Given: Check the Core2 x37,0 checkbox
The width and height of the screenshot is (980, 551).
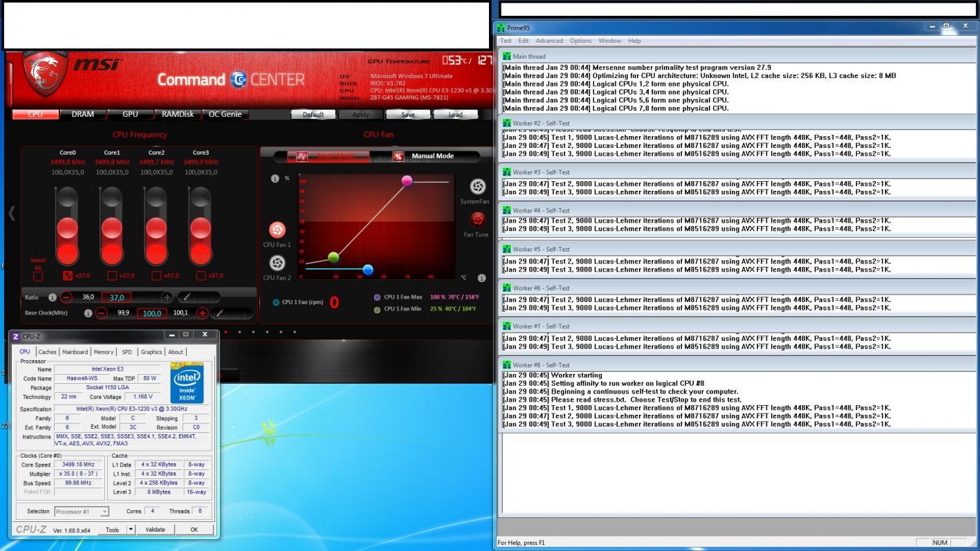Looking at the screenshot, I should [156, 275].
